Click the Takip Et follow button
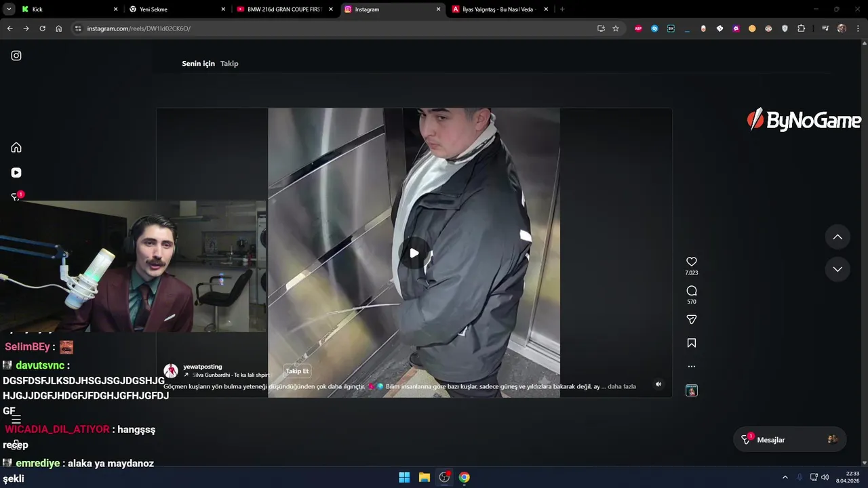This screenshot has height=488, width=868. click(x=297, y=371)
